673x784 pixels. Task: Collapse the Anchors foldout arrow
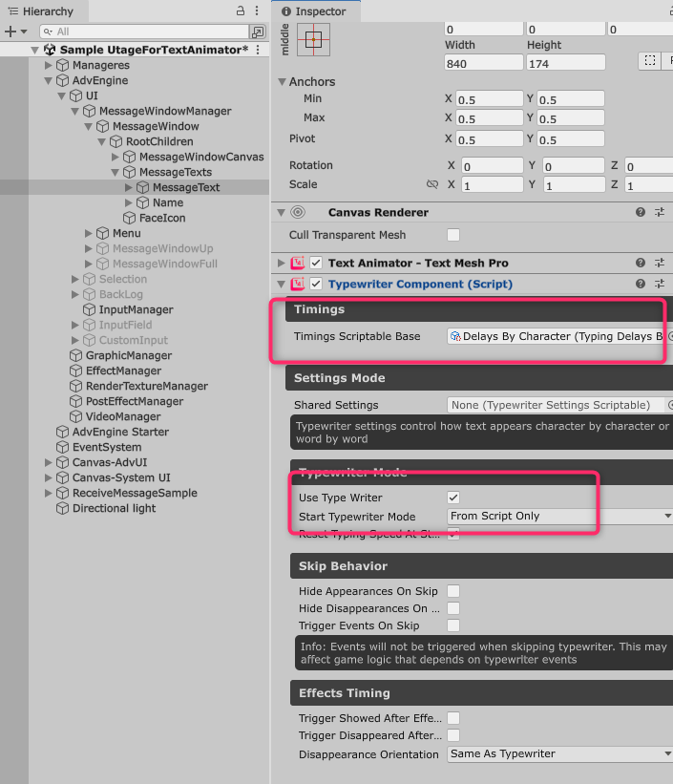[x=282, y=82]
